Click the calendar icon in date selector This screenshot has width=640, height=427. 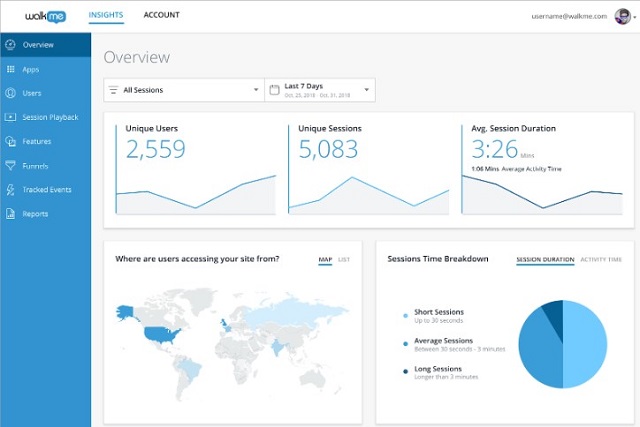pyautogui.click(x=274, y=90)
